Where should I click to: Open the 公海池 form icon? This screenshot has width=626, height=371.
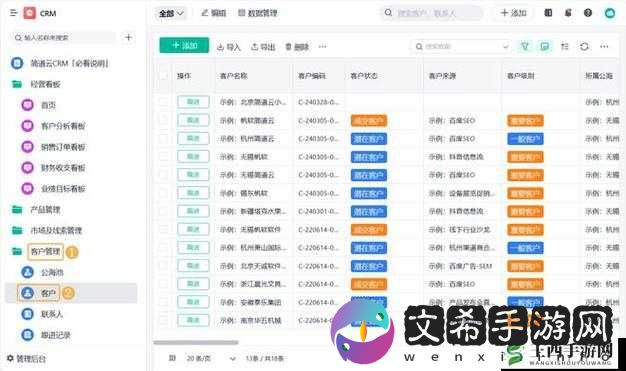[27, 272]
